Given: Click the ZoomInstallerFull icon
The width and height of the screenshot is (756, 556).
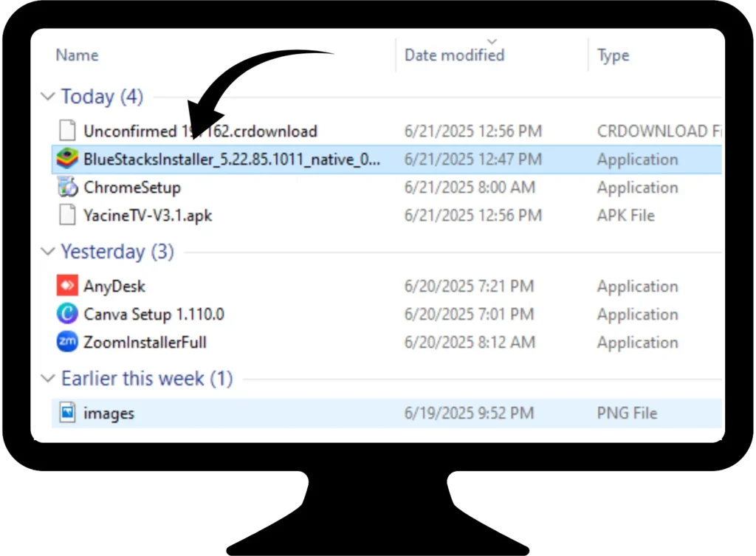Looking at the screenshot, I should [67, 341].
